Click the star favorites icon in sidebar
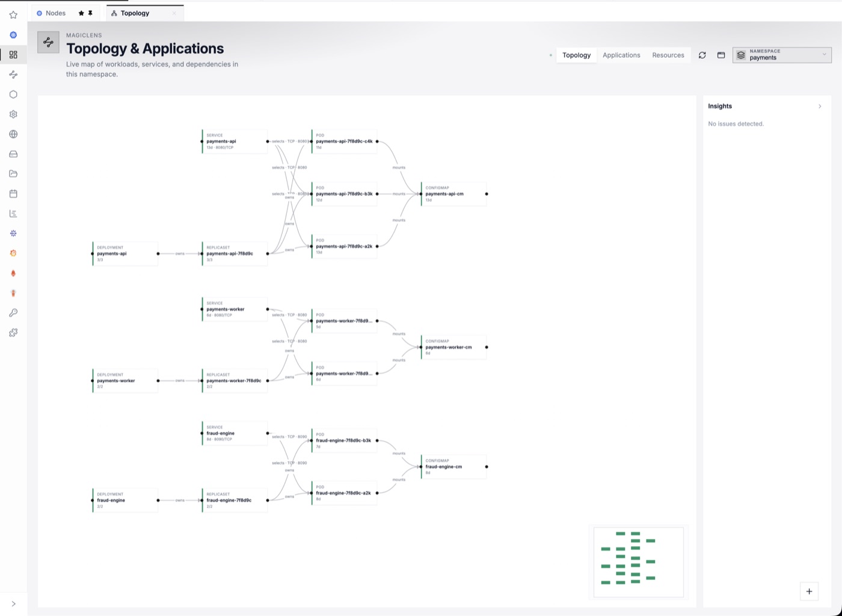The width and height of the screenshot is (842, 616). (x=13, y=15)
